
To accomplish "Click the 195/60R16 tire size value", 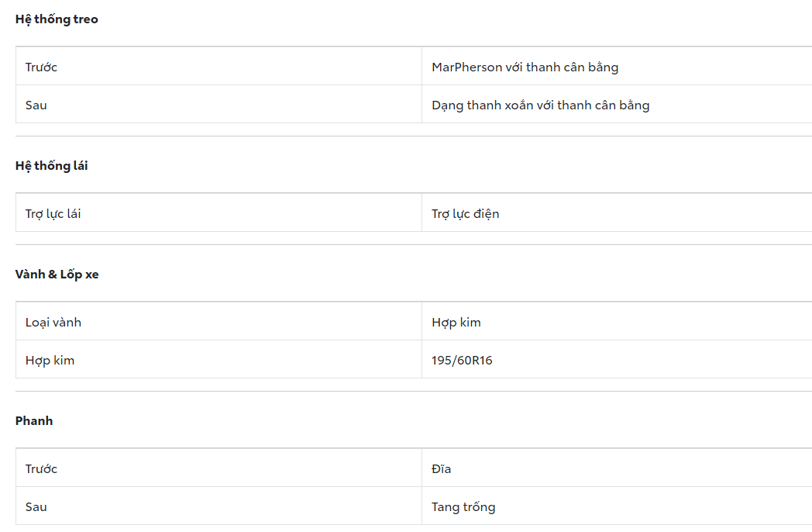I will [x=462, y=360].
